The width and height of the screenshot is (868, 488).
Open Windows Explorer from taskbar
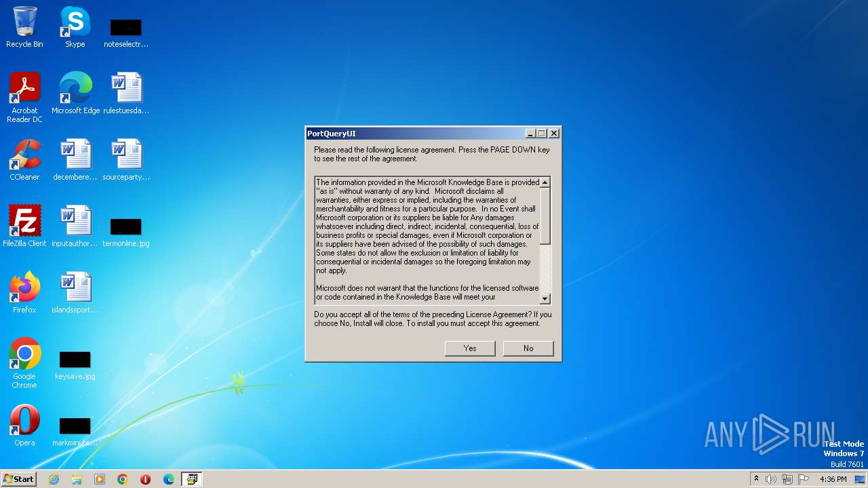77,479
